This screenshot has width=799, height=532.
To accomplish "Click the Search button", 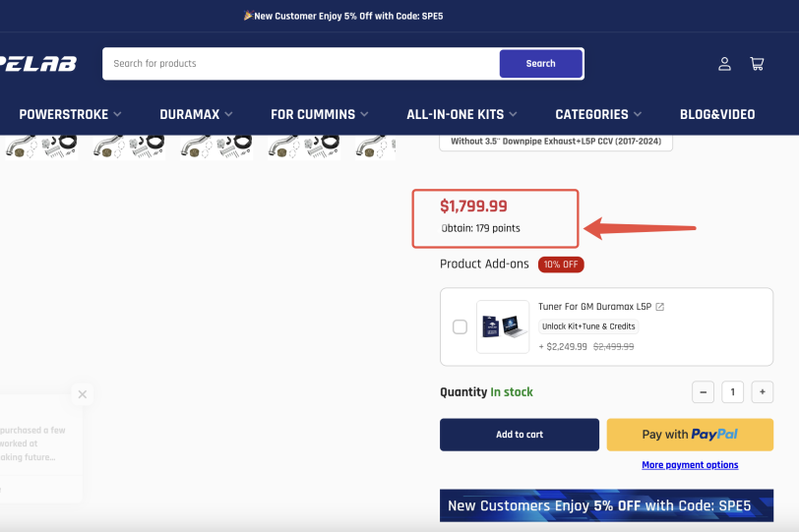I will point(540,64).
